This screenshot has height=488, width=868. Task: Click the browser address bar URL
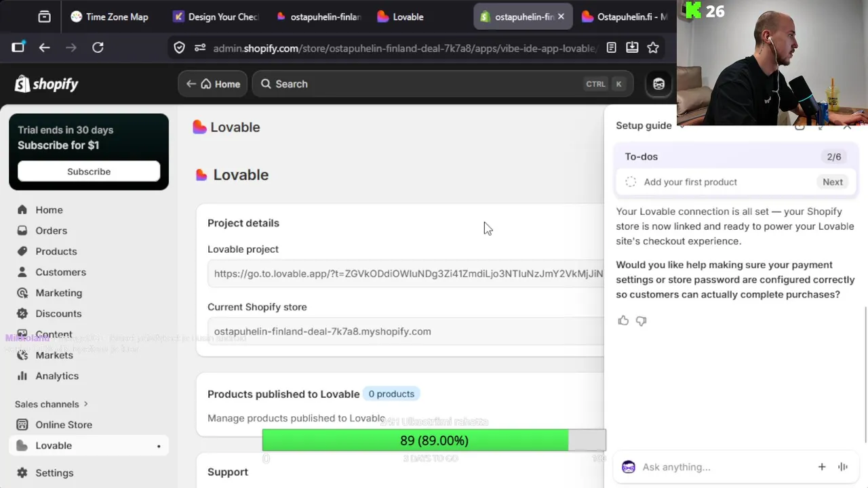(404, 48)
